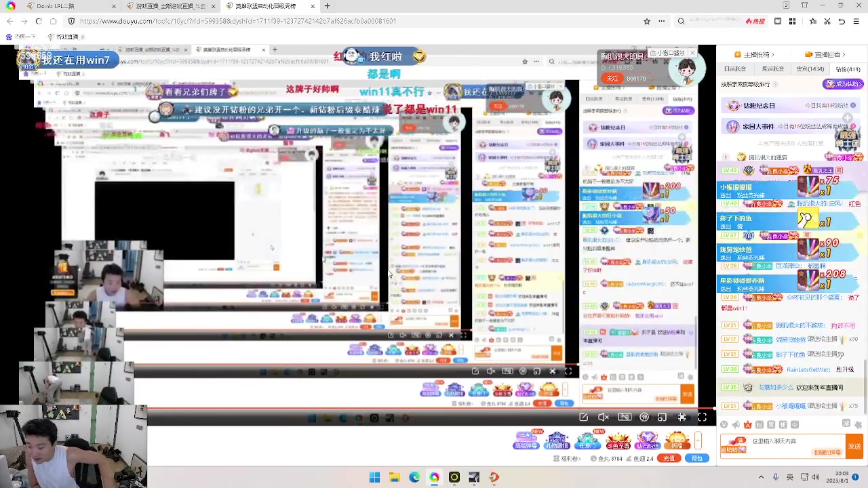The width and height of the screenshot is (868, 488).
Task: Send chat with the orange 发送 button
Action: pyautogui.click(x=854, y=446)
